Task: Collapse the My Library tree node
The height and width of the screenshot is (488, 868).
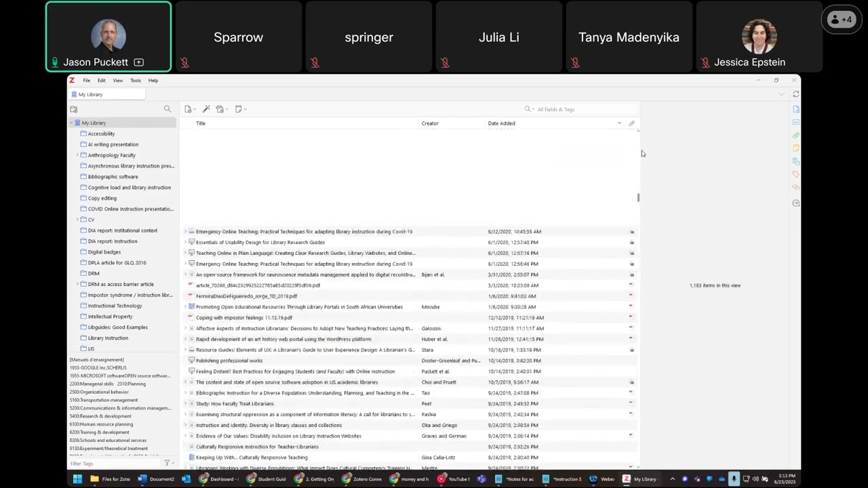Action: [71, 123]
